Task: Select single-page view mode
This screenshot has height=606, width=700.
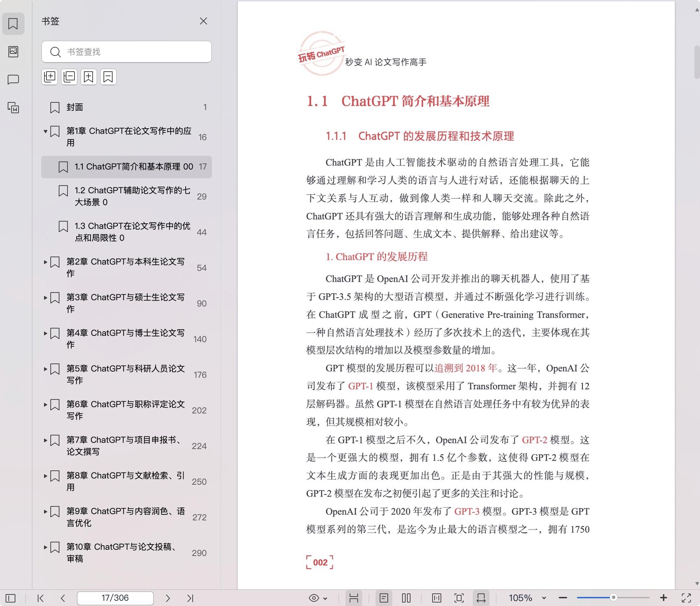Action: [384, 598]
